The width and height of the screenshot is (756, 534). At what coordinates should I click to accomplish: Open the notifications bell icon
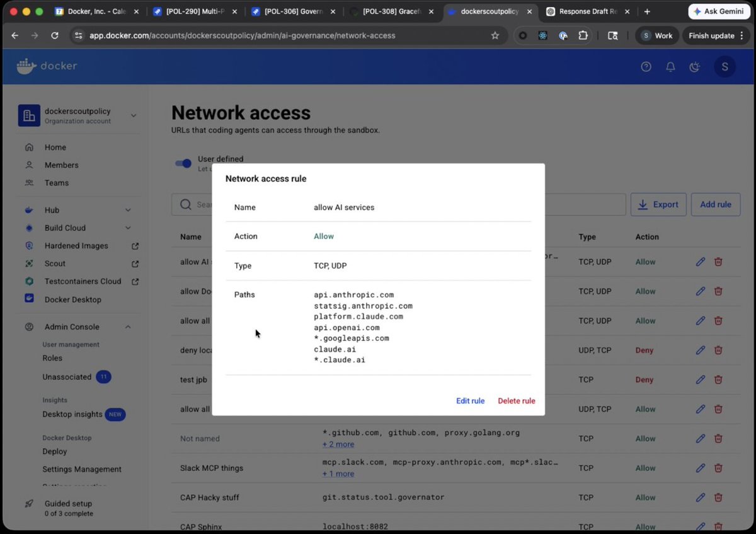[x=670, y=67]
